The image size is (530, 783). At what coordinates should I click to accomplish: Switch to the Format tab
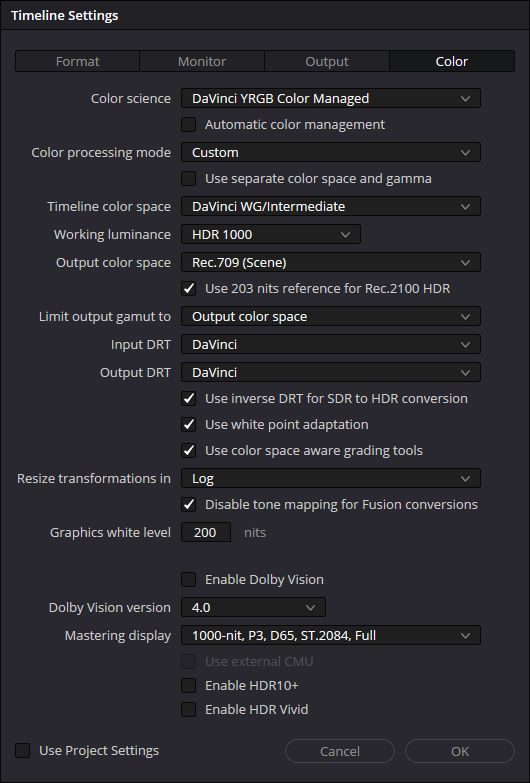coord(77,61)
